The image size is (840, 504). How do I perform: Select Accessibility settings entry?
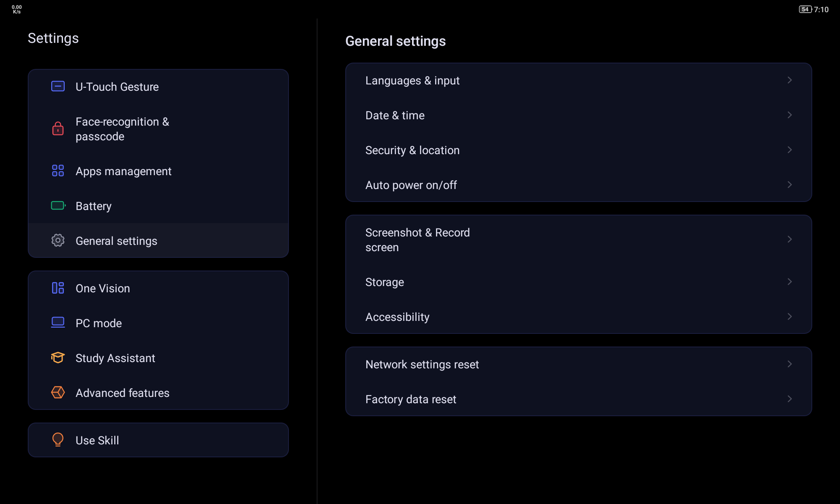pyautogui.click(x=397, y=317)
